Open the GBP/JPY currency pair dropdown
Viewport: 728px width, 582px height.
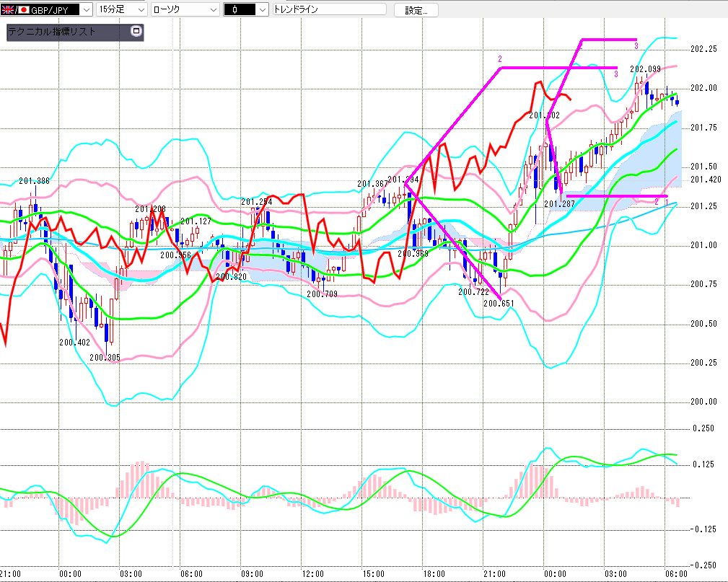[x=87, y=10]
